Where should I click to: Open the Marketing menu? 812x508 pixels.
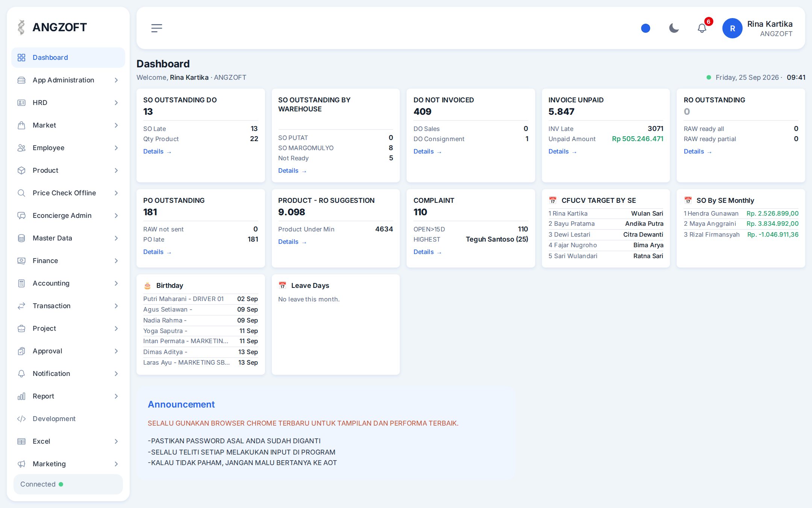pyautogui.click(x=68, y=464)
